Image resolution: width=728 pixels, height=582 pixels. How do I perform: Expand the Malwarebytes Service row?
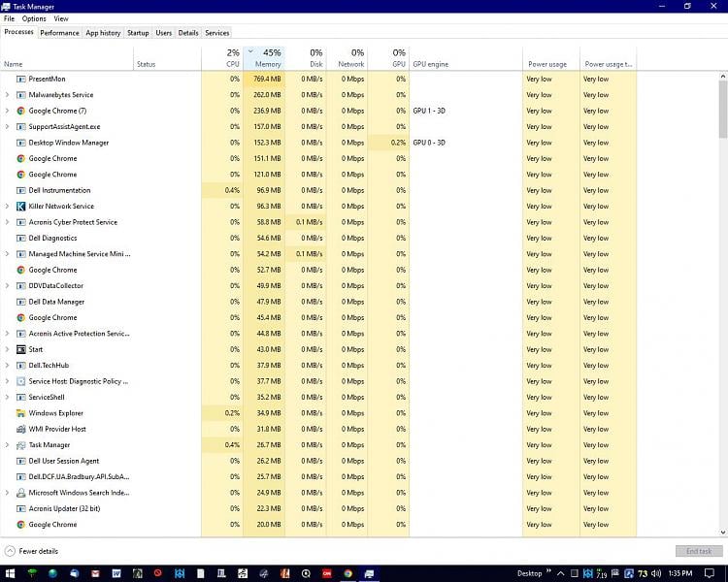pyautogui.click(x=7, y=95)
